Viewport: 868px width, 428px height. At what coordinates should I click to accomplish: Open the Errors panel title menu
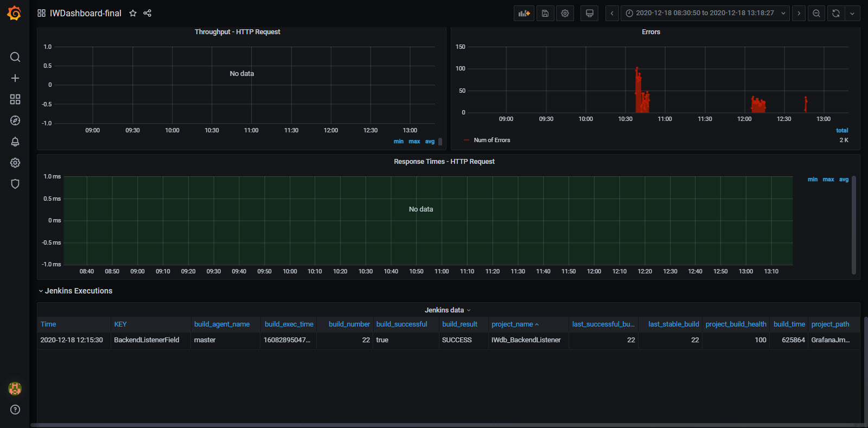(x=650, y=32)
